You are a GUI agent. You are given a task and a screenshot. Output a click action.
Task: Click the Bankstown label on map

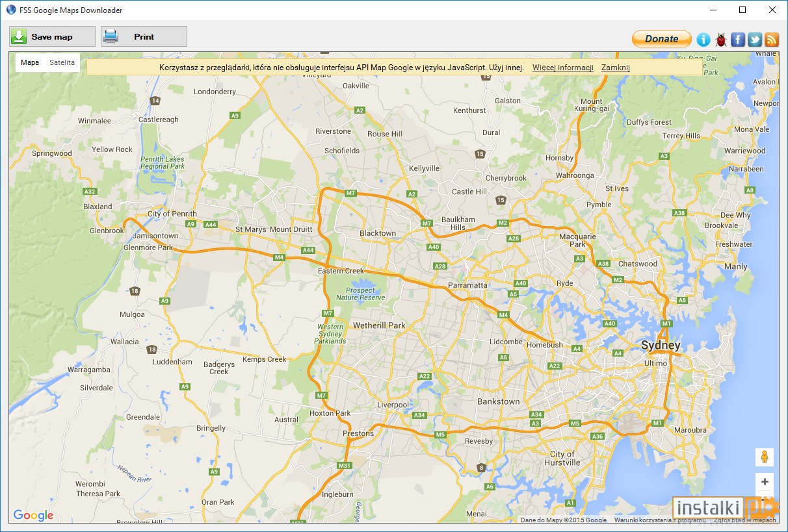499,401
